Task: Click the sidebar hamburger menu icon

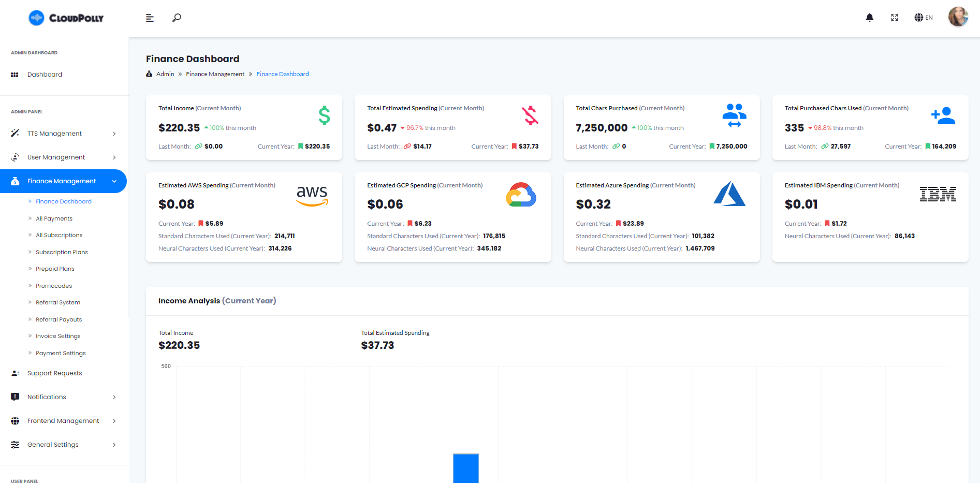Action: (x=150, y=18)
